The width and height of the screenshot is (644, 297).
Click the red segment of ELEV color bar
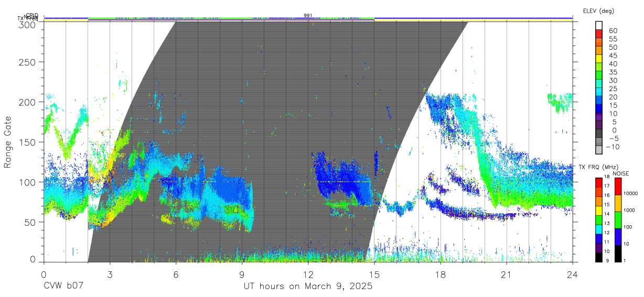pos(598,35)
